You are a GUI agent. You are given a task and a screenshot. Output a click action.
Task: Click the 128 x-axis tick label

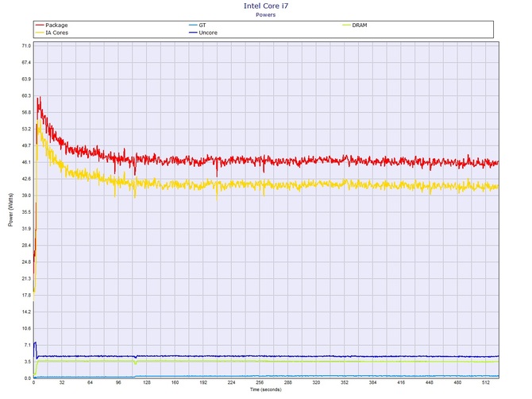147,382
